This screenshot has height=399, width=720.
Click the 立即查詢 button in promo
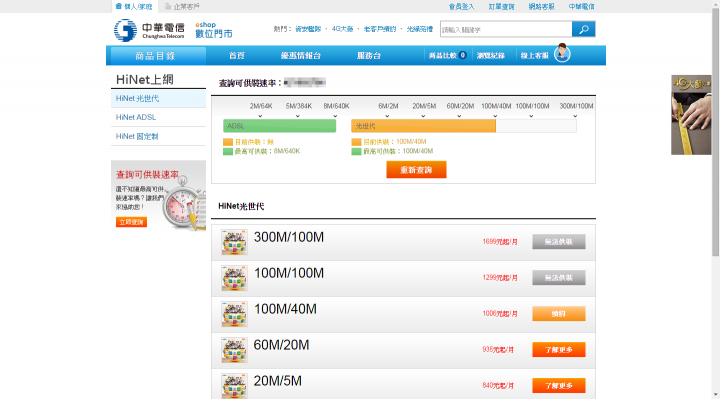point(131,222)
